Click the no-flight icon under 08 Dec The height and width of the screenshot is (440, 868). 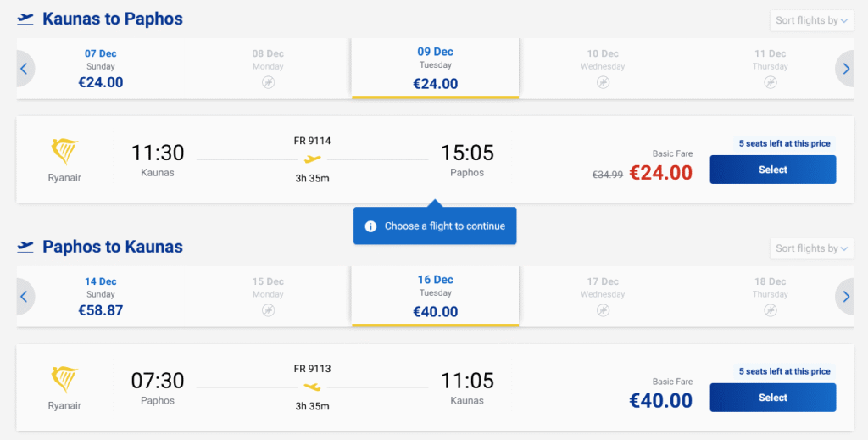(x=269, y=82)
